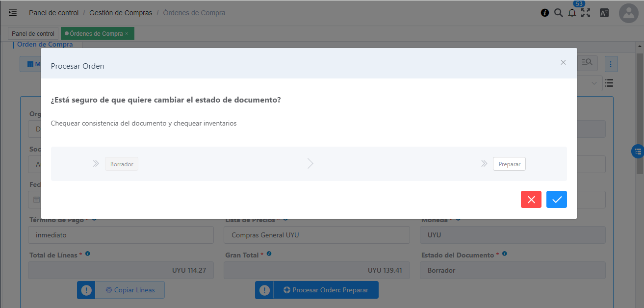Image resolution: width=644 pixels, height=308 pixels.
Task: Select the Borrador status option
Action: [122, 164]
